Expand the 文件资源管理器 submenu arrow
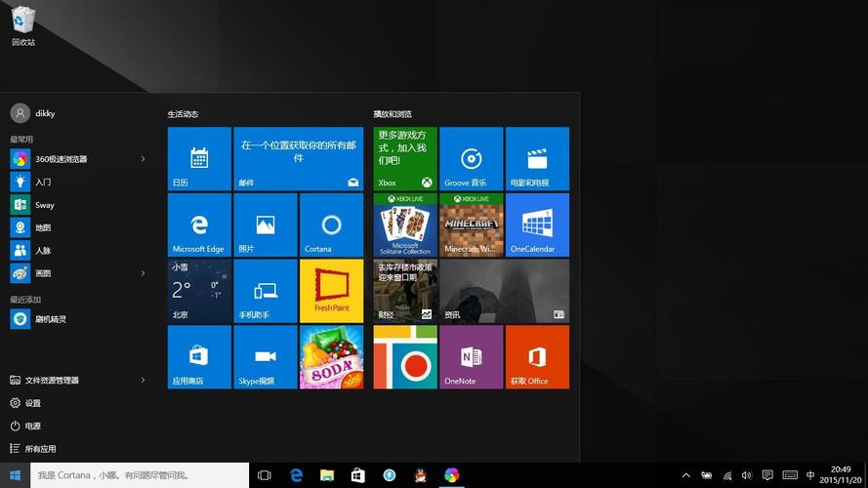This screenshot has width=868, height=488. tap(143, 380)
